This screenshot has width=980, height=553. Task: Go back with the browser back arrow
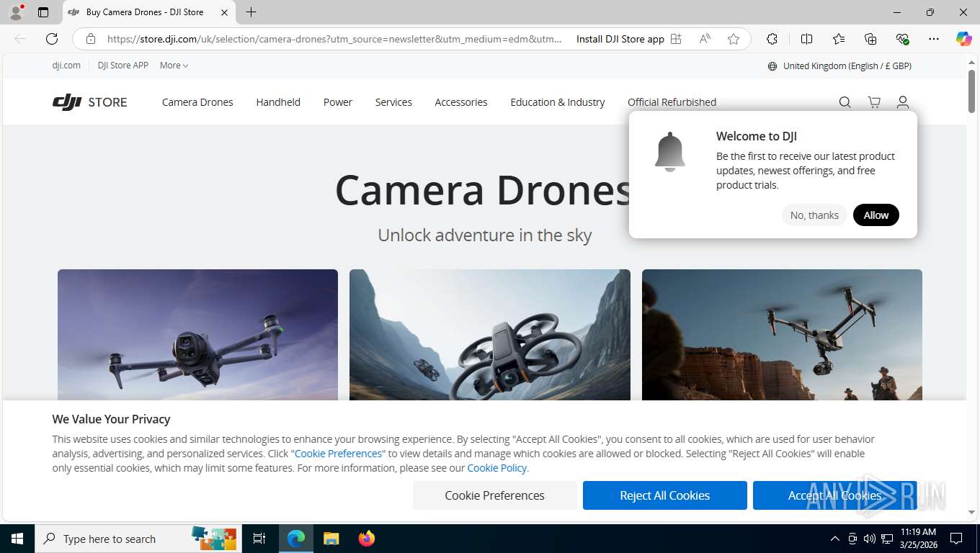coord(20,39)
